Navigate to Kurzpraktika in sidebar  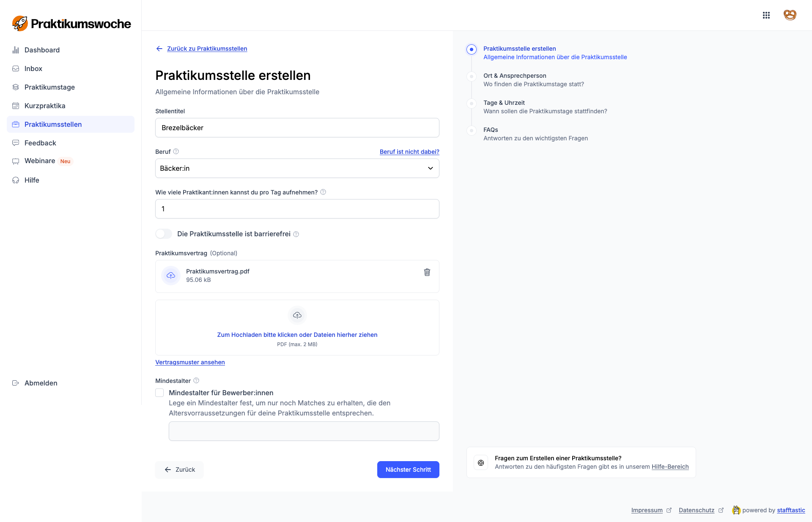tap(45, 106)
